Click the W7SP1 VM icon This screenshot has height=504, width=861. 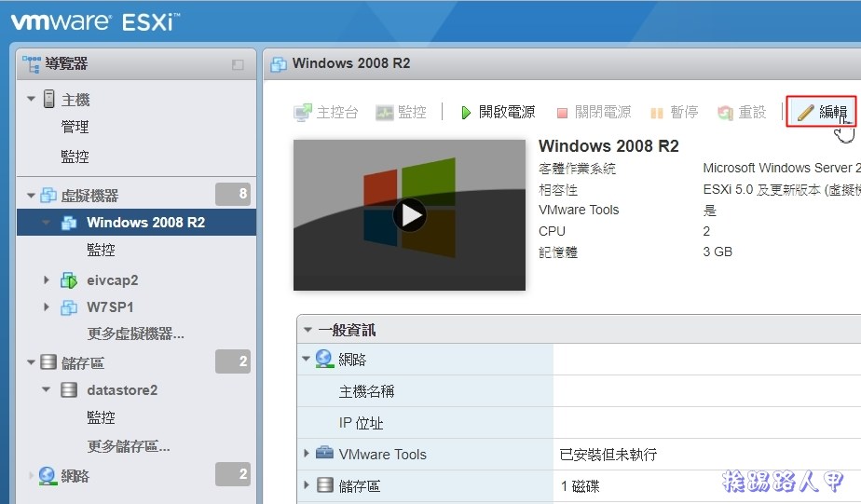click(69, 307)
